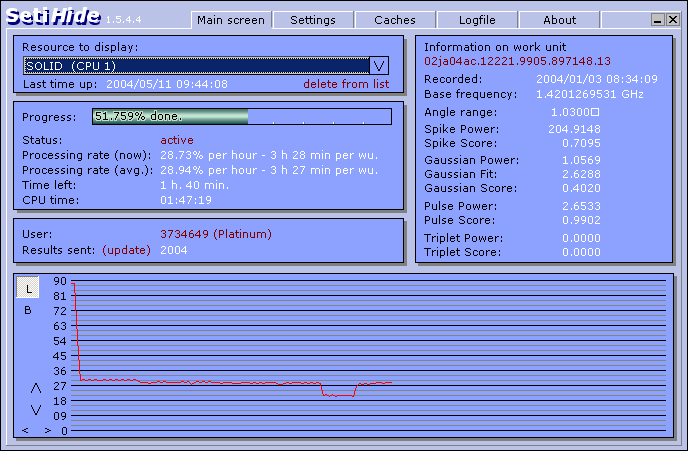This screenshot has width=688, height=451.
Task: Click the Base frequency value 1.4201269531 GHz
Action: tap(590, 94)
